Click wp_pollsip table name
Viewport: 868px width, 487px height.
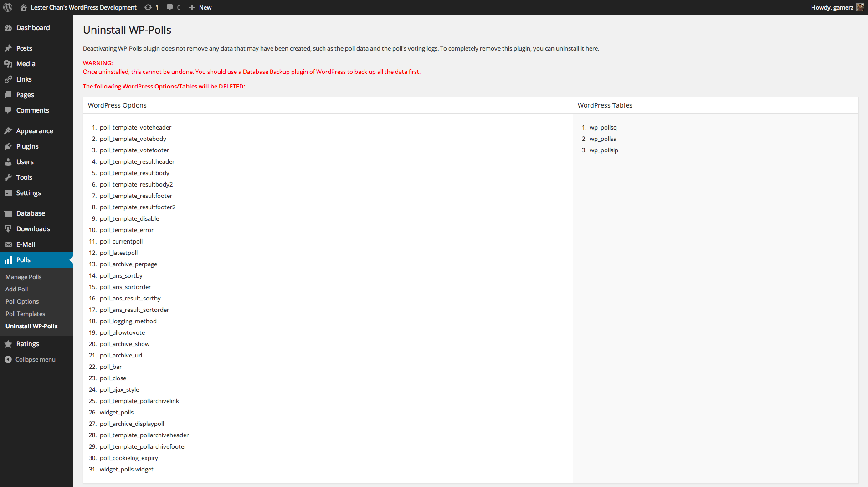click(x=604, y=150)
